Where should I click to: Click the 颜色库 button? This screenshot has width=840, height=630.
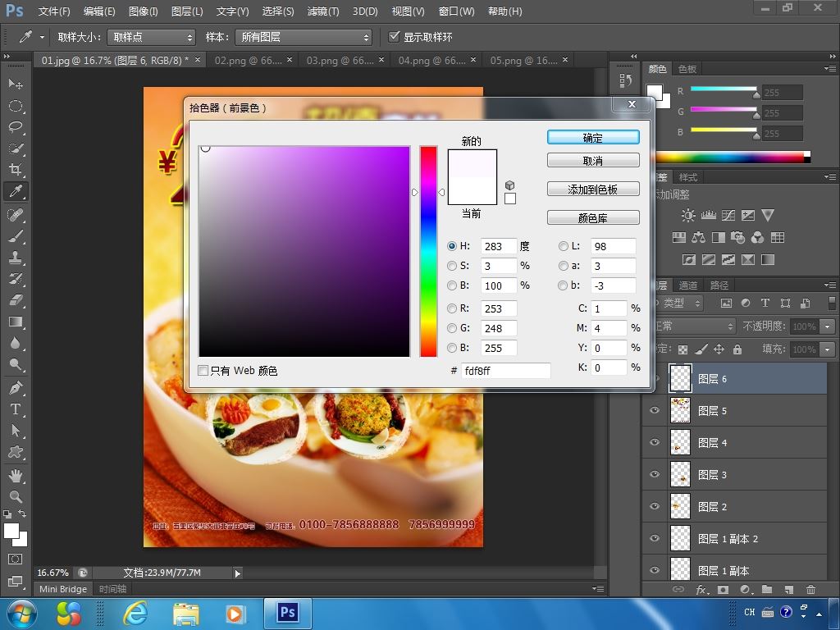point(593,218)
